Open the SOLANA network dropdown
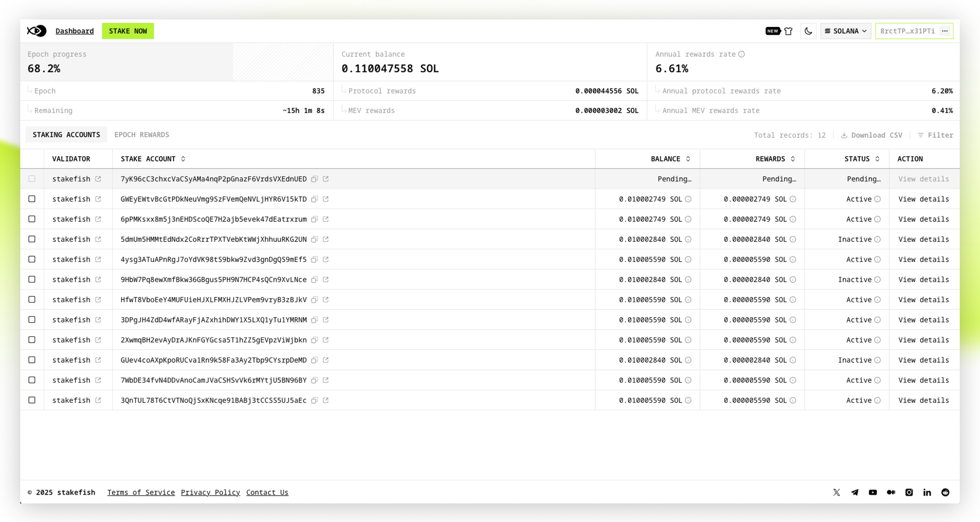Image resolution: width=980 pixels, height=522 pixels. coord(846,31)
